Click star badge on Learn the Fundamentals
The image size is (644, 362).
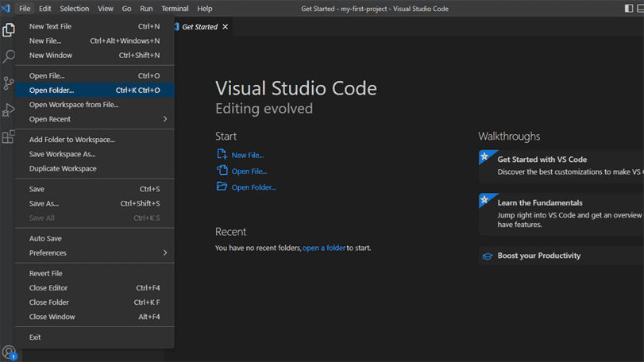[x=485, y=200]
